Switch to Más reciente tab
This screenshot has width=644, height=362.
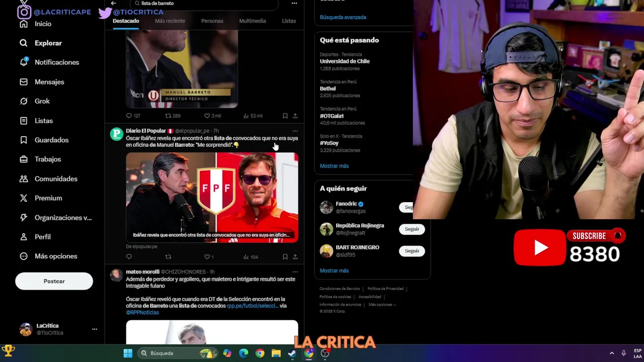[170, 21]
